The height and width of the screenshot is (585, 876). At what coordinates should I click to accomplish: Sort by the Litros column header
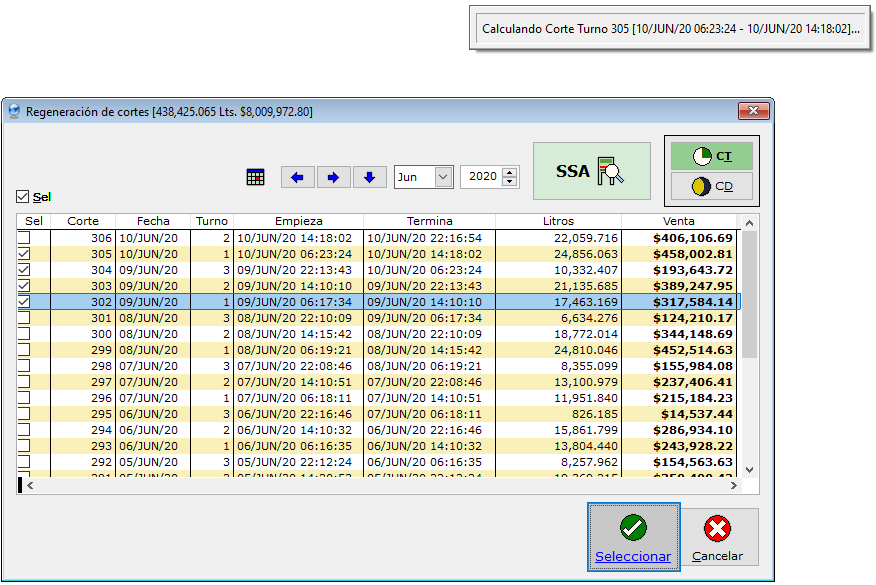pyautogui.click(x=558, y=221)
